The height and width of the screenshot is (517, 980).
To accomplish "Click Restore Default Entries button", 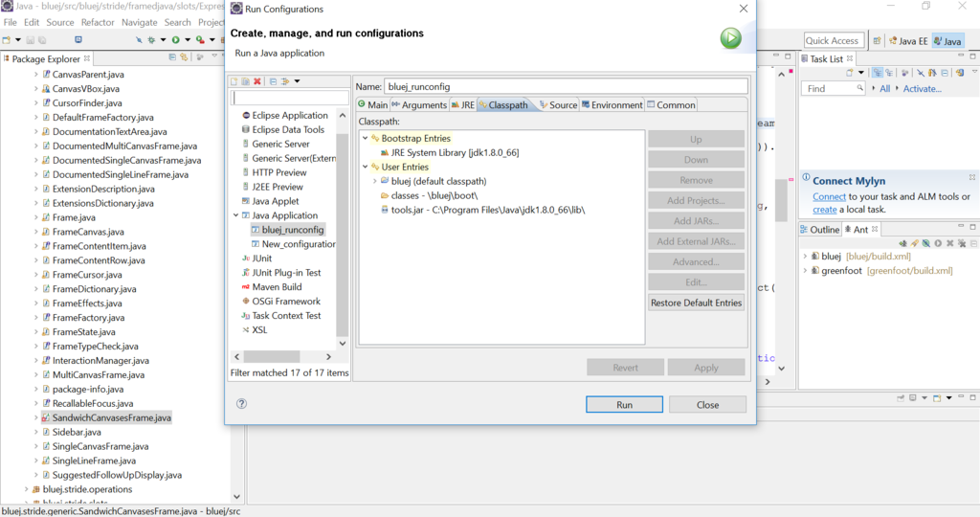I will coord(697,303).
